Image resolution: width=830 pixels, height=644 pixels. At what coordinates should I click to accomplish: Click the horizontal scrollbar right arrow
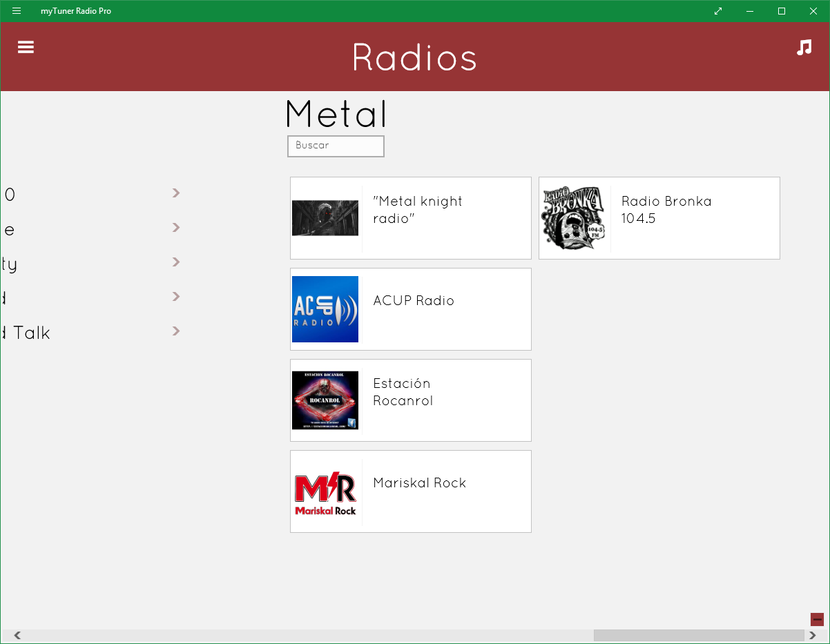[x=813, y=636]
